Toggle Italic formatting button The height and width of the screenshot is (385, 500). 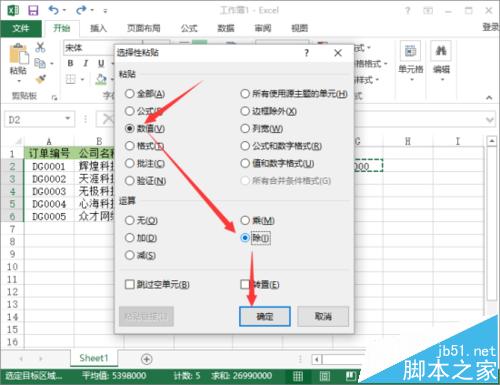point(86,63)
